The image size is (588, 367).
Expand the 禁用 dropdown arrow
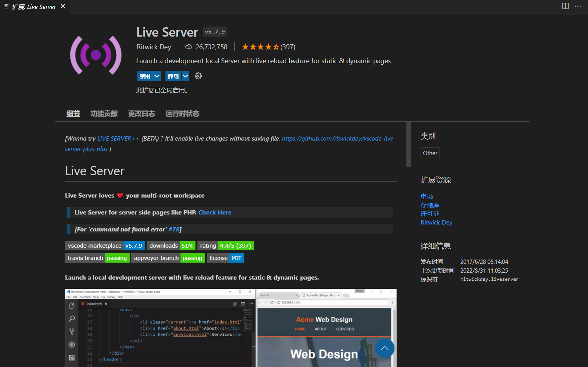[157, 76]
